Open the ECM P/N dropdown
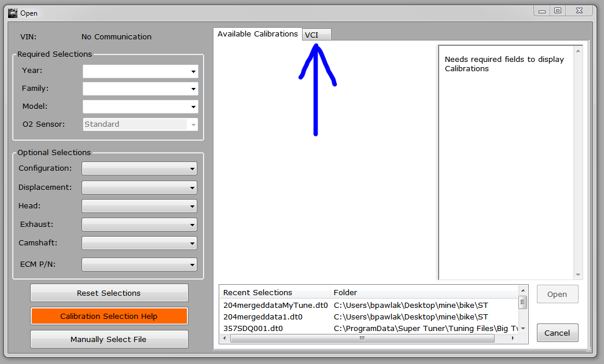Screen dimensions: 604x364 click(x=139, y=264)
